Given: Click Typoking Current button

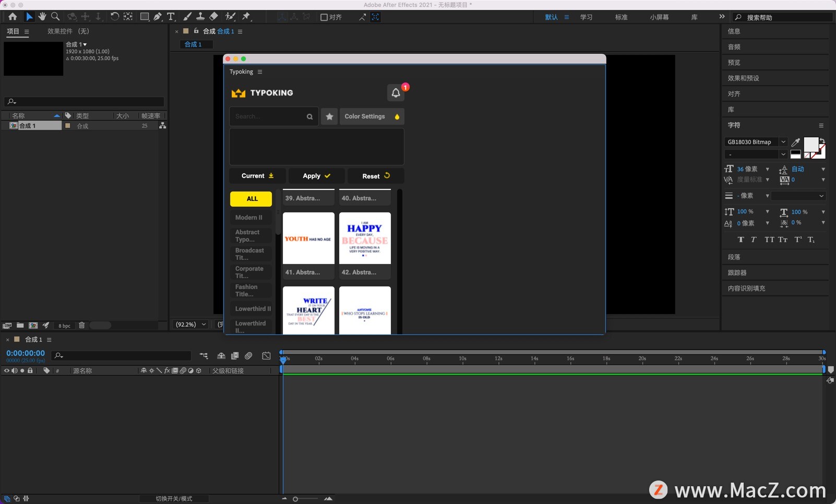Looking at the screenshot, I should tap(257, 176).
